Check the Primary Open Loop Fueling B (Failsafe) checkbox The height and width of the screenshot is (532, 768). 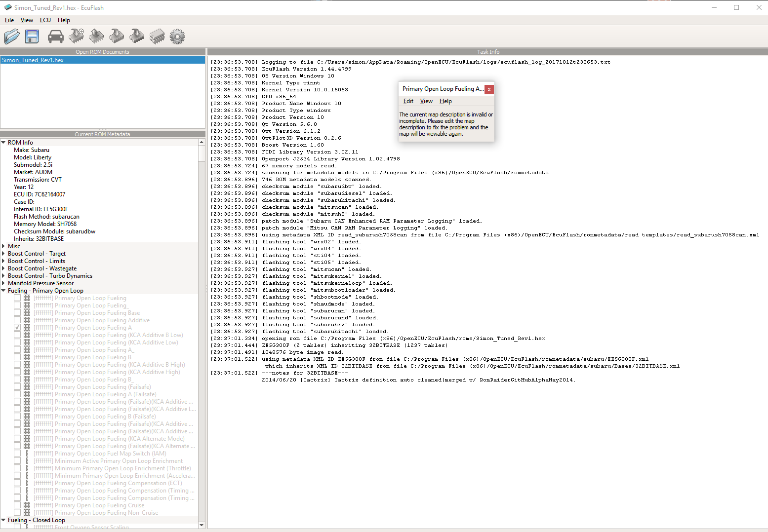tap(17, 417)
